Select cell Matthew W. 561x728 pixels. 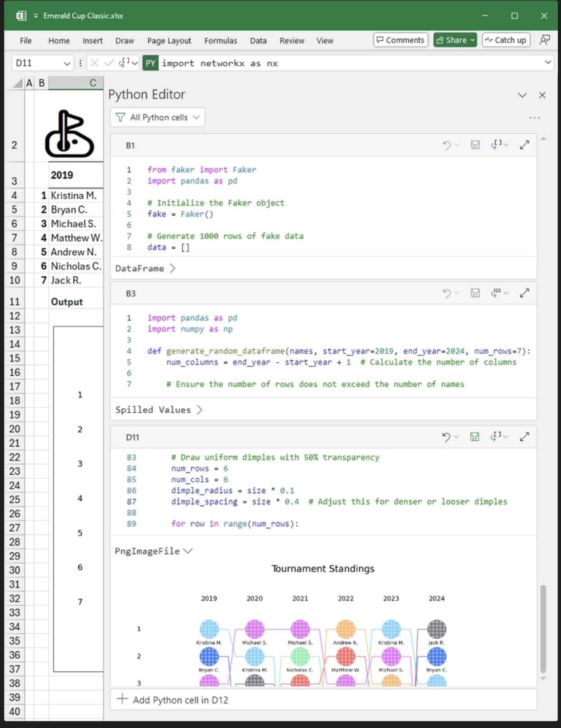coord(76,238)
